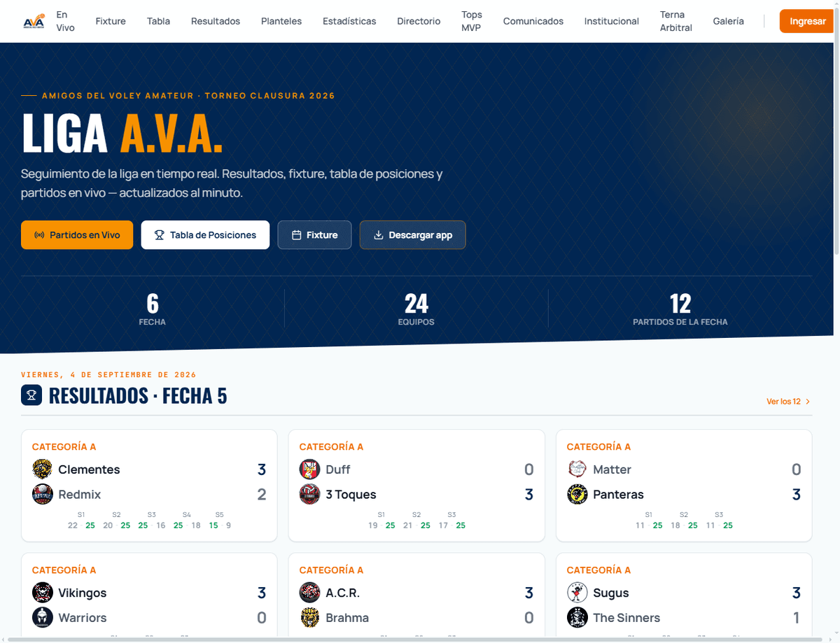Click The Sinners team logo
Image resolution: width=840 pixels, height=643 pixels.
click(x=577, y=618)
